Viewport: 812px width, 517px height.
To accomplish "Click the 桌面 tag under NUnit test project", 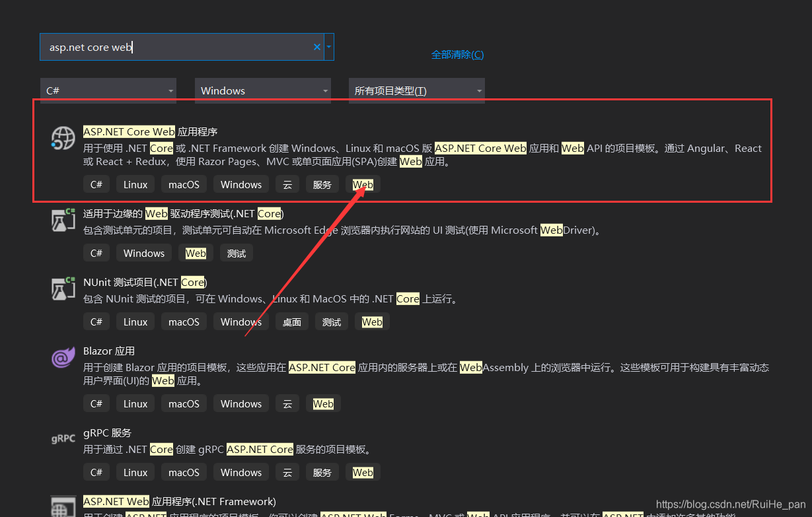I will click(x=292, y=322).
